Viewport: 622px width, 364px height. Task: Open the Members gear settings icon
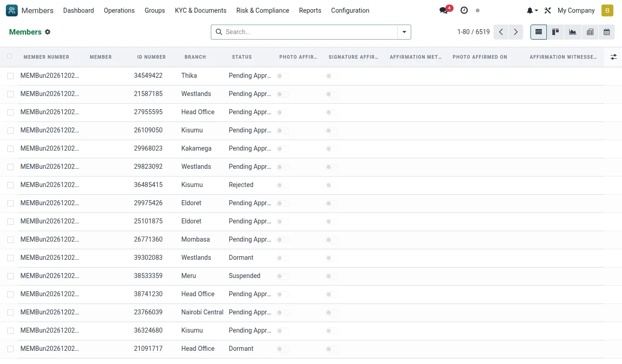pyautogui.click(x=48, y=32)
